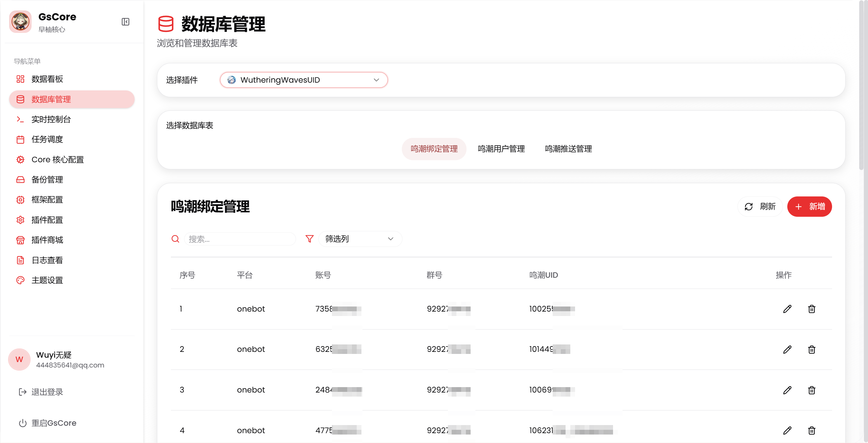Switch to 鸣潮推送管理 table tab

tap(568, 149)
